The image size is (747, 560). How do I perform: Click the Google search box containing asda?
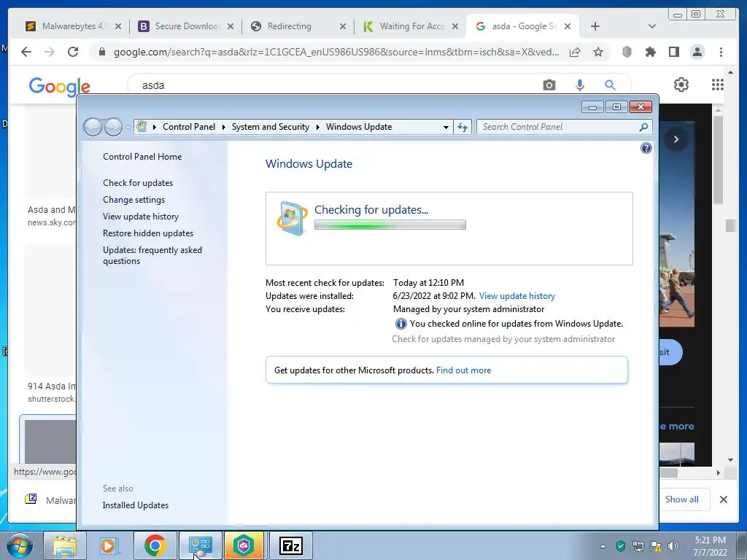[x=333, y=85]
